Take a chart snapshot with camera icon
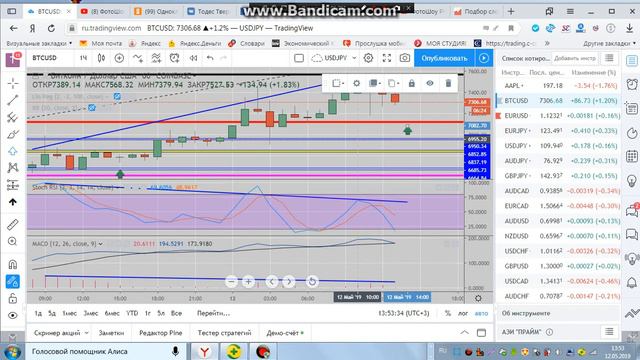Viewport: 640px width, 360px height. click(x=404, y=58)
